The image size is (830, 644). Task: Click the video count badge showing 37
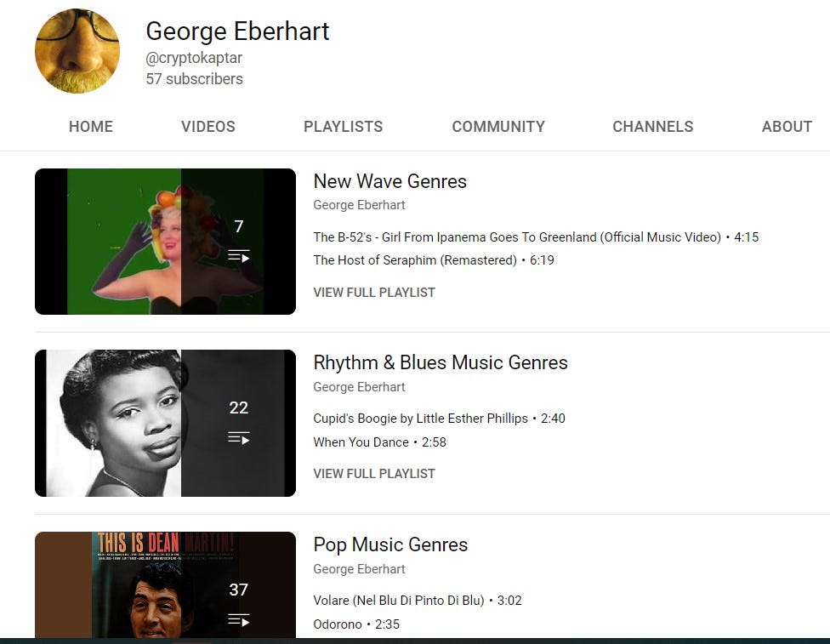click(x=239, y=590)
